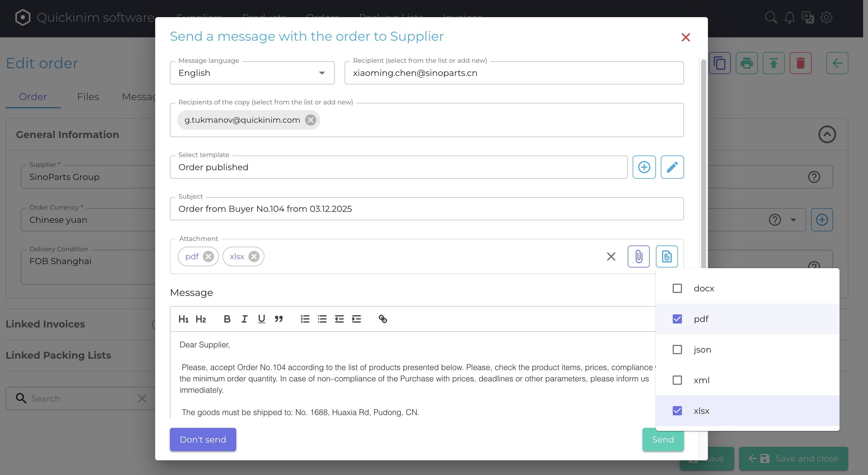This screenshot has height=475, width=868.
Task: Click the Don't send button
Action: pyautogui.click(x=203, y=439)
